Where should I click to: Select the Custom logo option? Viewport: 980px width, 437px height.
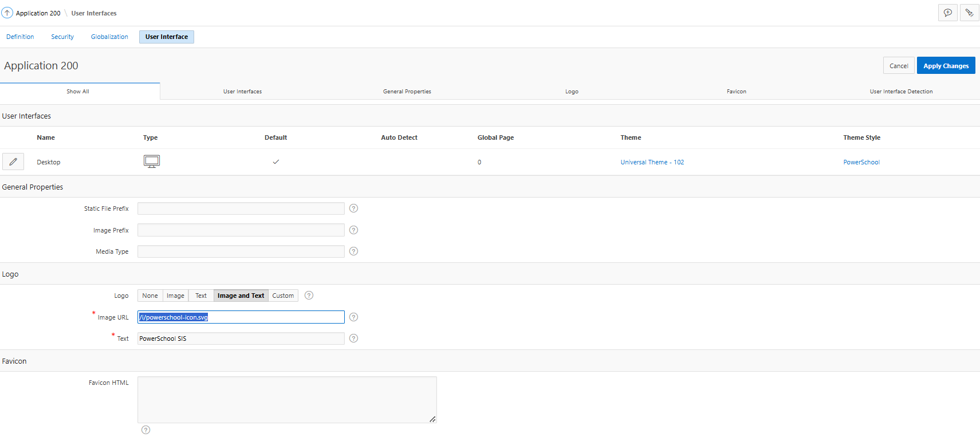(x=283, y=296)
